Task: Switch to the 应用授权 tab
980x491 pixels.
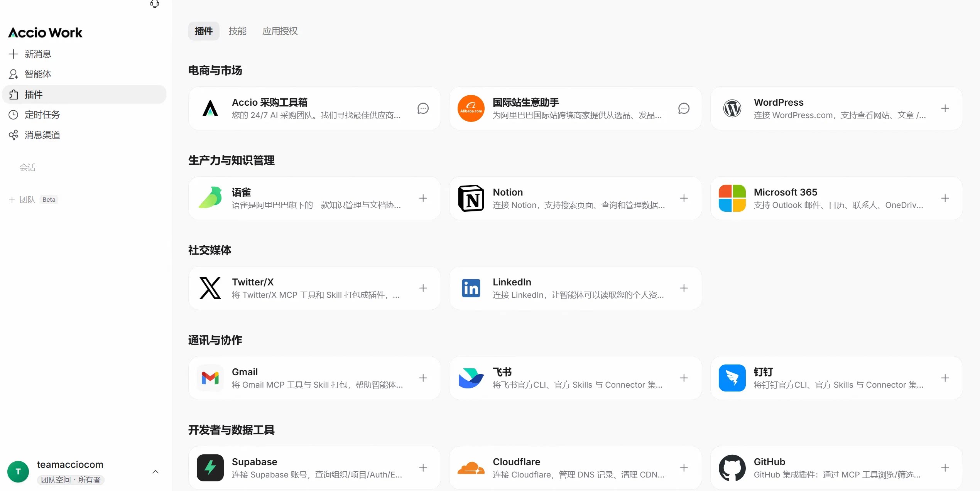Action: pyautogui.click(x=280, y=31)
